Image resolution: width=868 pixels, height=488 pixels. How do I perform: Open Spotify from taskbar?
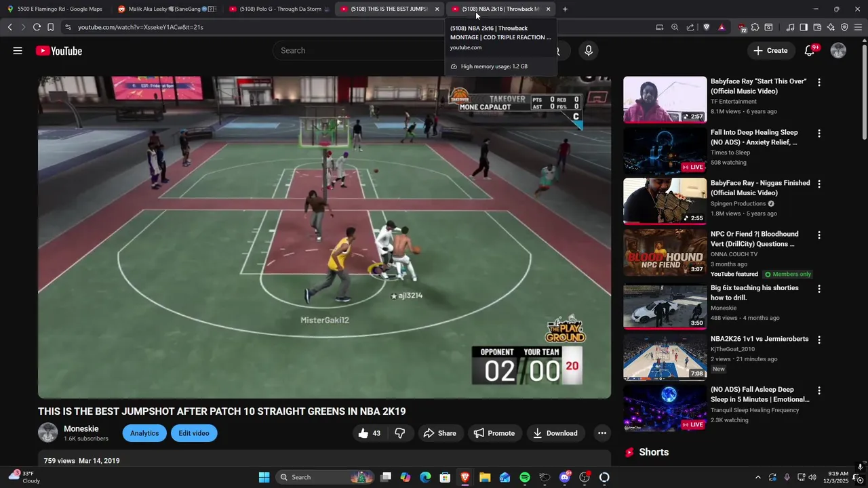(525, 477)
